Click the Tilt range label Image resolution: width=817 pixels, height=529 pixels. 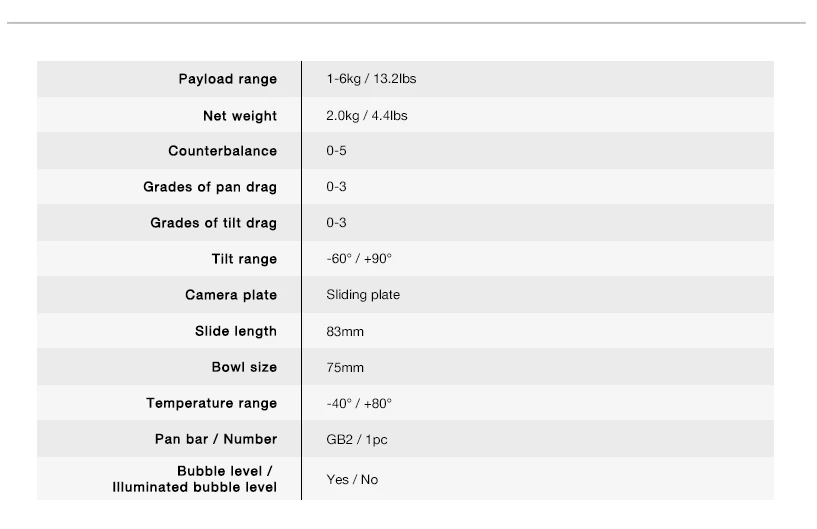[x=244, y=259]
